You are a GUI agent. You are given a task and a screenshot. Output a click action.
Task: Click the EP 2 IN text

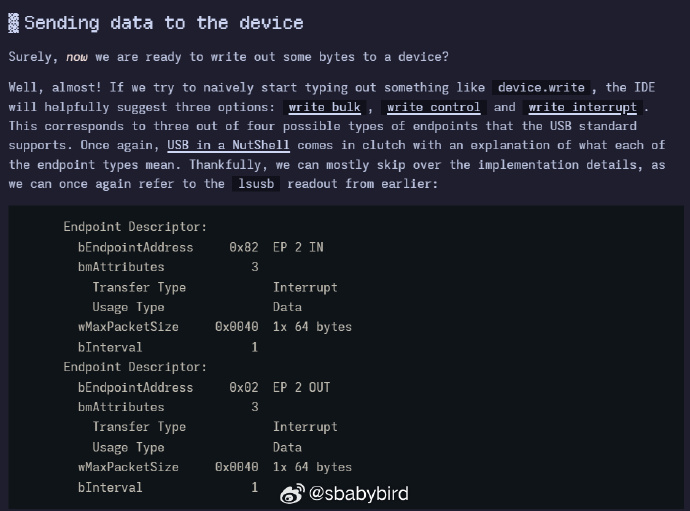[x=298, y=247]
